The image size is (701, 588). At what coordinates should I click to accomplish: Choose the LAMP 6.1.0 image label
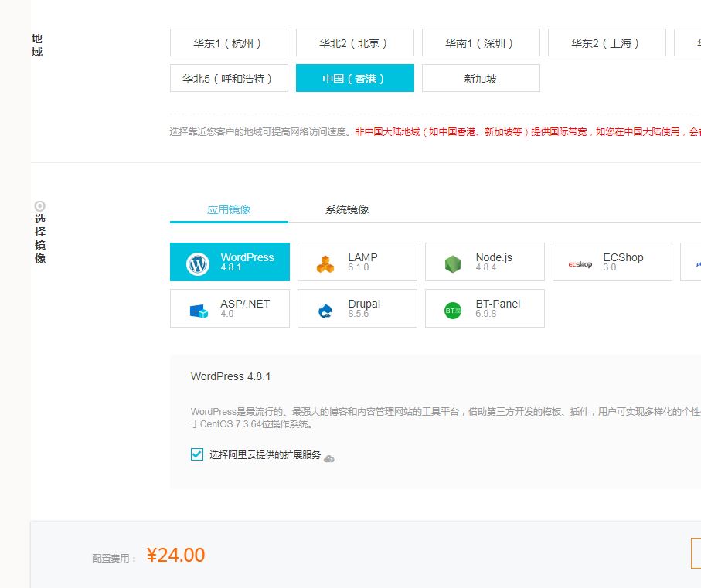pyautogui.click(x=362, y=262)
